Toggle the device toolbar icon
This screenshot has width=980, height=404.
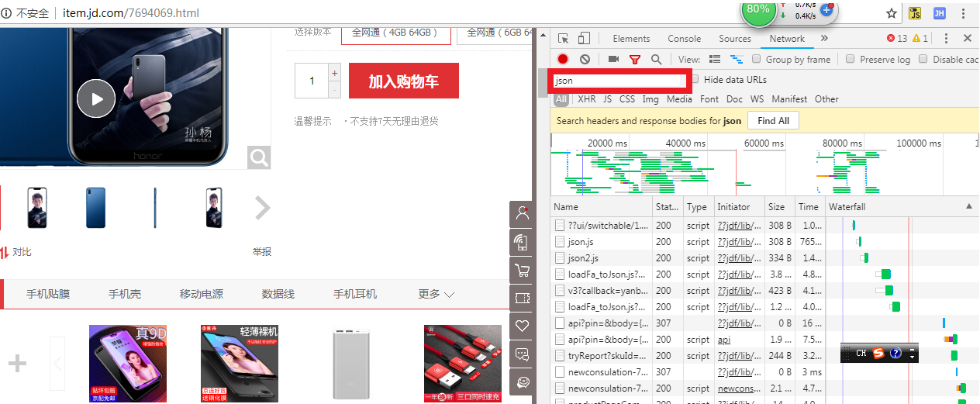(x=584, y=38)
